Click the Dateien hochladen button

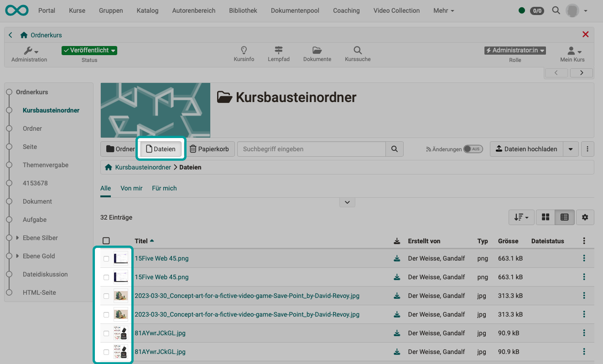tap(526, 149)
